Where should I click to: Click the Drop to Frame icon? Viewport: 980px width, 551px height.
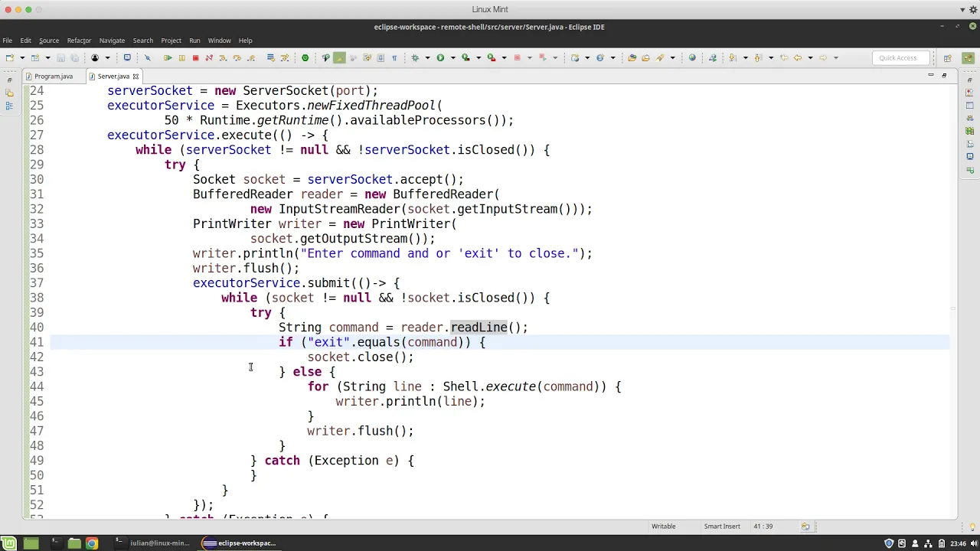pos(270,57)
